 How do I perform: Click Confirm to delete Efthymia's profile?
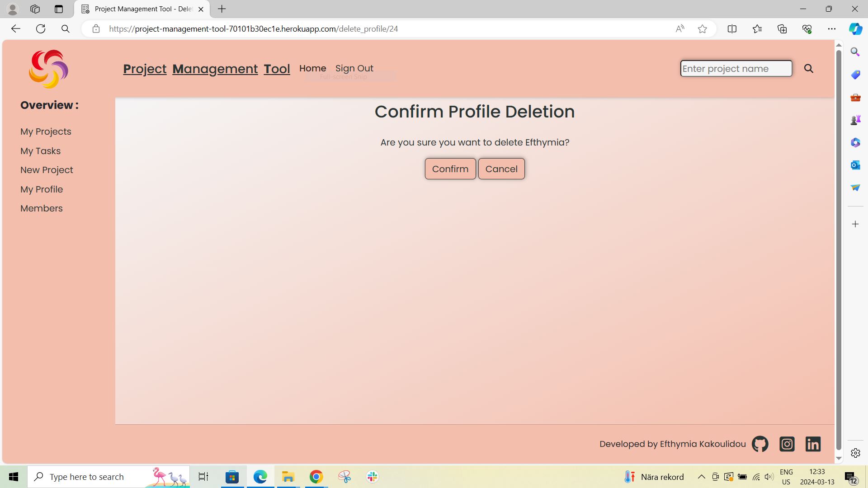[450, 169]
